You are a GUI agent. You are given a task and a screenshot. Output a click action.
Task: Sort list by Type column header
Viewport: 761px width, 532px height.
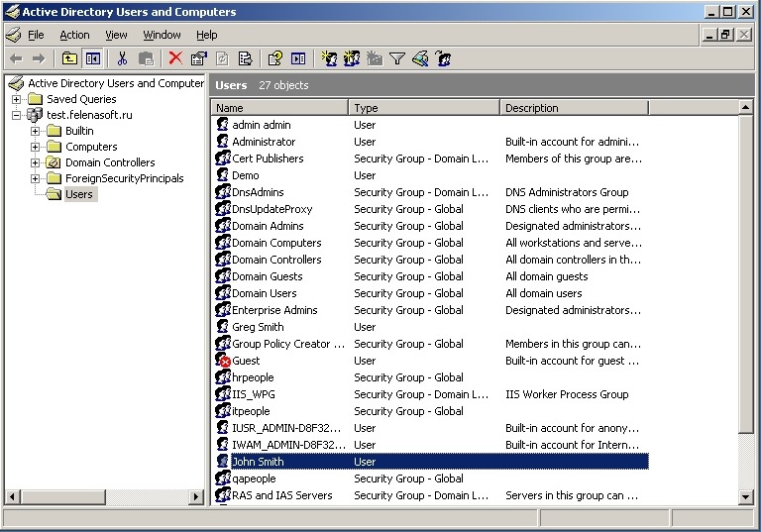pyautogui.click(x=424, y=108)
